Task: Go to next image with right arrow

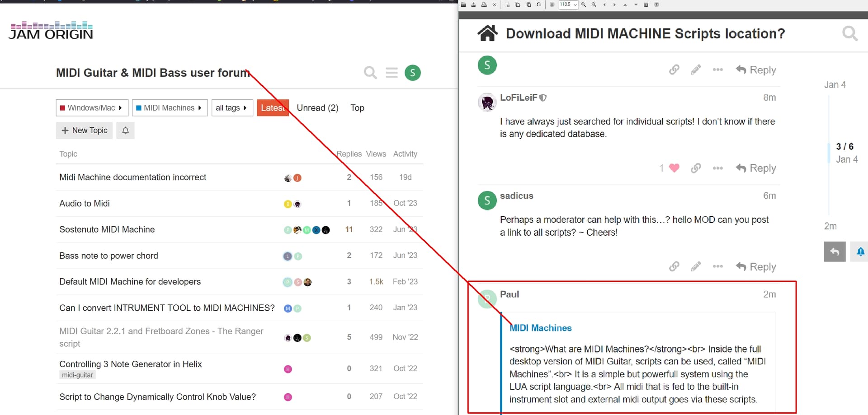Action: point(614,5)
